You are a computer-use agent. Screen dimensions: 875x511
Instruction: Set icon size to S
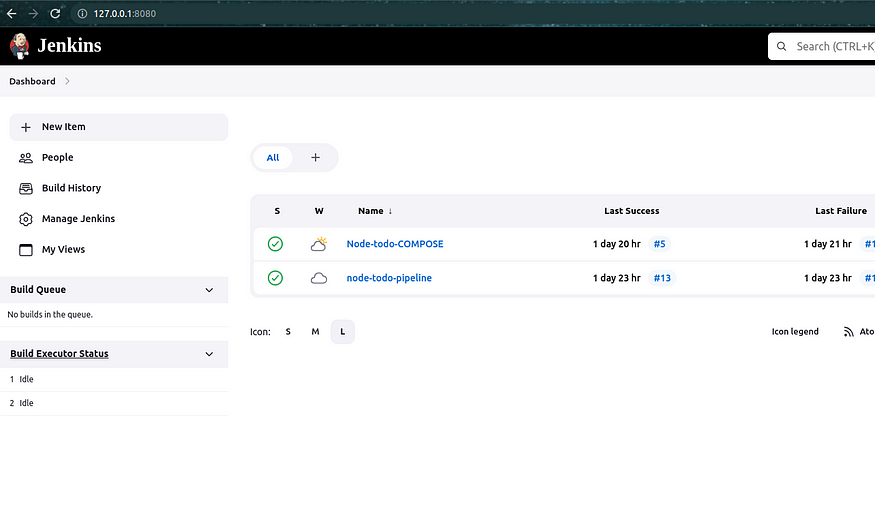(288, 332)
